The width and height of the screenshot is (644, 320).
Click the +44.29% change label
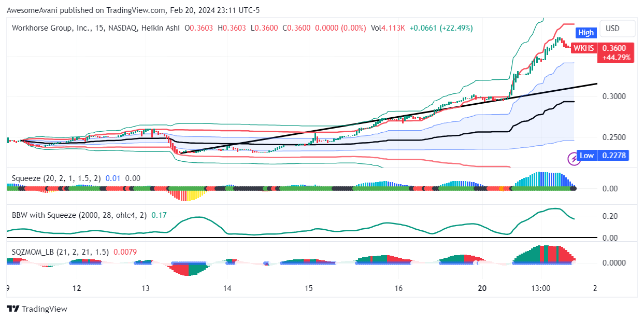(x=616, y=58)
